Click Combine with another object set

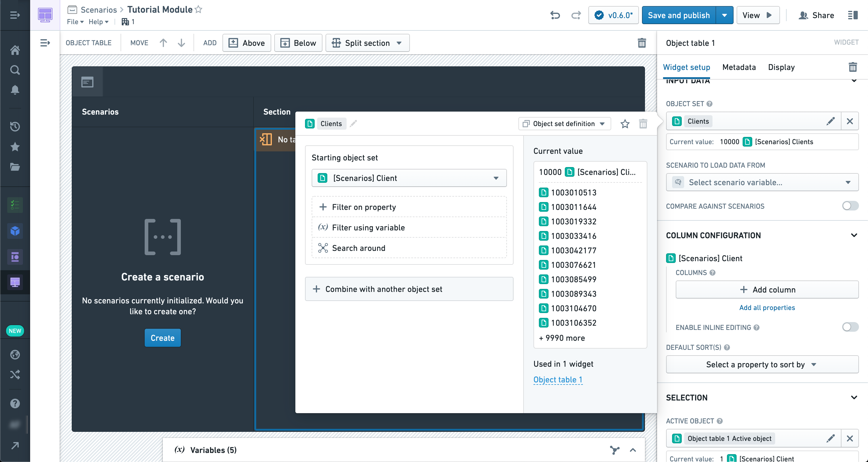coord(409,289)
